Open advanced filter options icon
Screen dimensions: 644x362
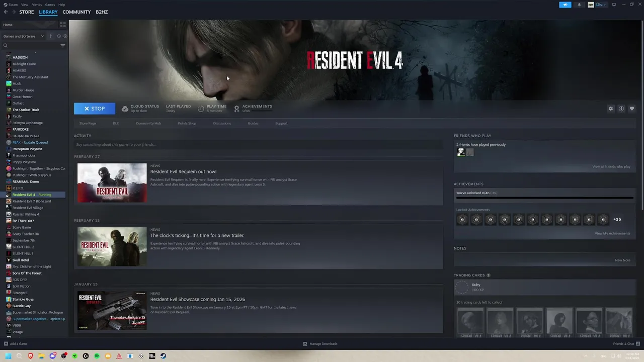coord(63,46)
